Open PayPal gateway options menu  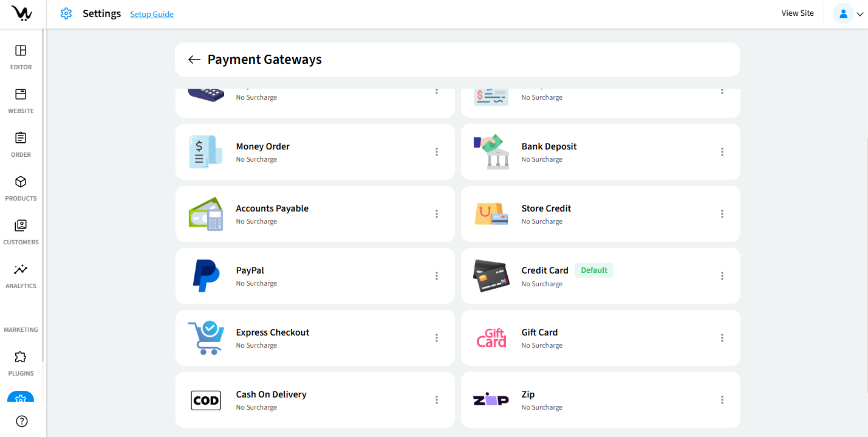436,276
